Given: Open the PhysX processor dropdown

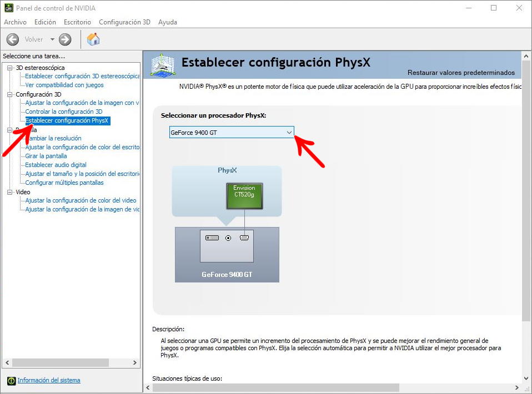Looking at the screenshot, I should (x=232, y=132).
